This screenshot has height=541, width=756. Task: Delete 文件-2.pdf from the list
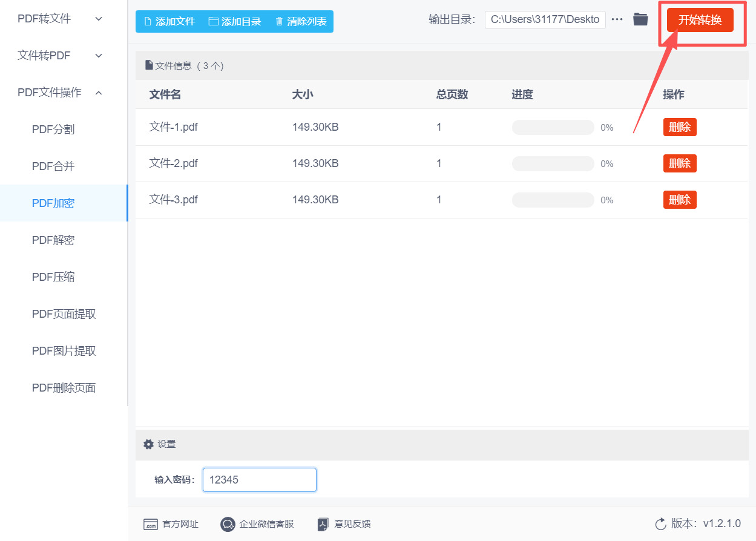(x=680, y=163)
